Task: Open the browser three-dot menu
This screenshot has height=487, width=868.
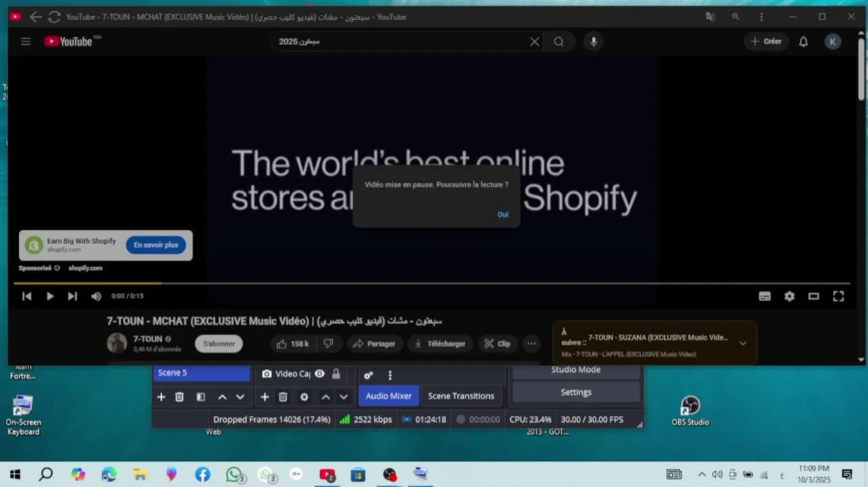Action: coord(761,17)
